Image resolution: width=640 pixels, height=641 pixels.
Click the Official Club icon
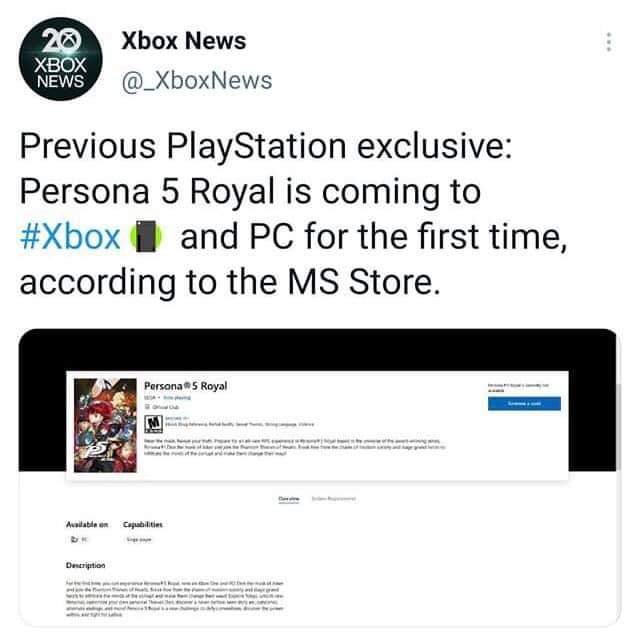pyautogui.click(x=148, y=407)
